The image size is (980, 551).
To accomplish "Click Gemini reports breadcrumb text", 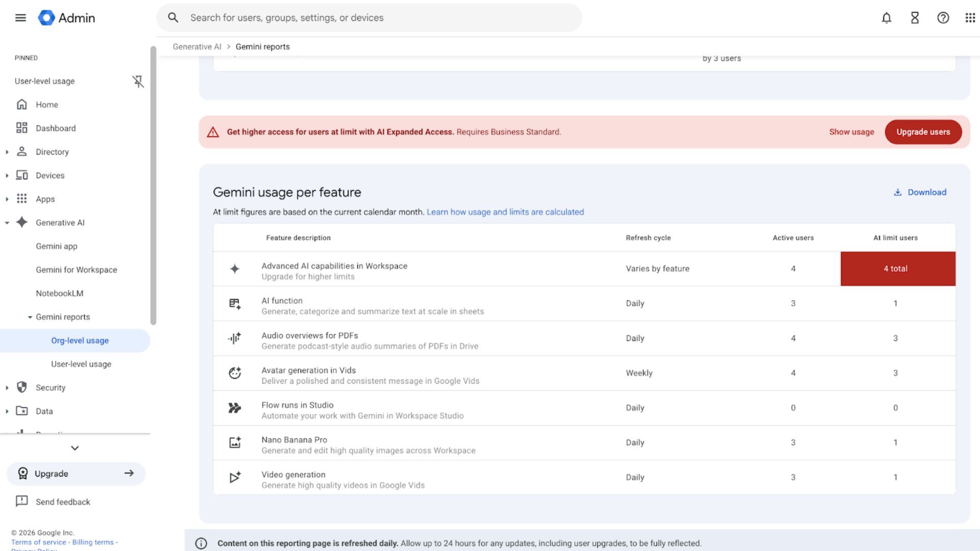I will 262,46.
